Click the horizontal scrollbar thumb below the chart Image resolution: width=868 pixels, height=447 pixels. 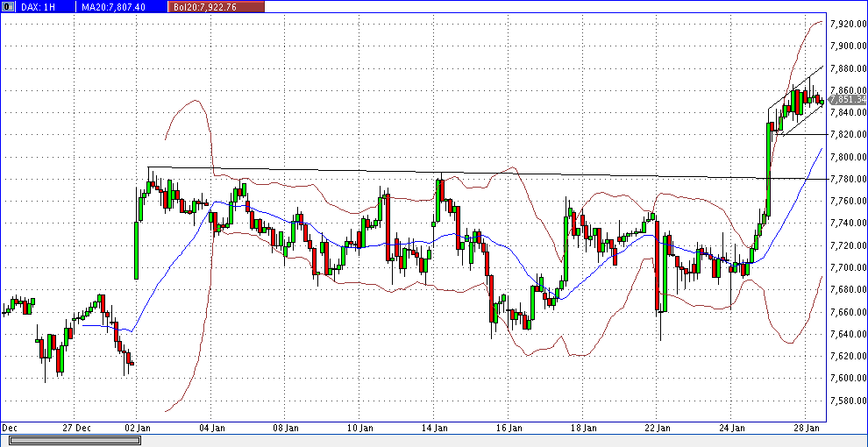pyautogui.click(x=75, y=440)
